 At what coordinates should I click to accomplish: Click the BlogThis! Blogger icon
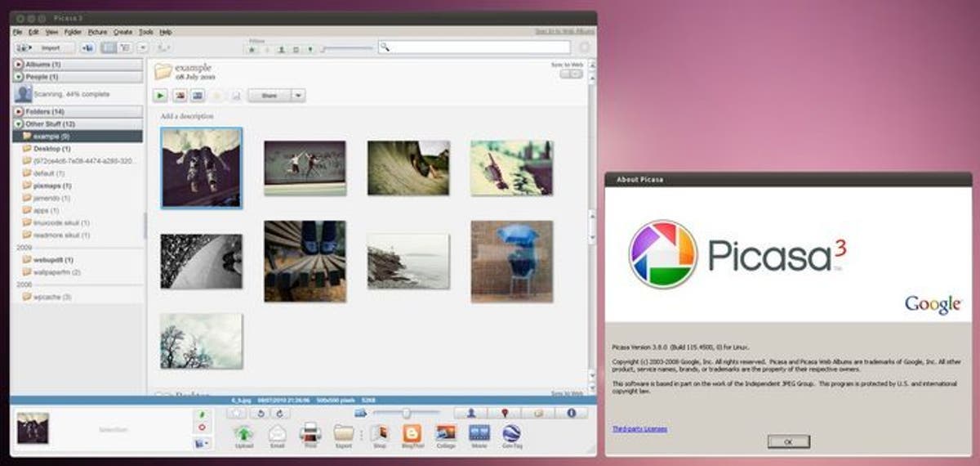pyautogui.click(x=412, y=433)
